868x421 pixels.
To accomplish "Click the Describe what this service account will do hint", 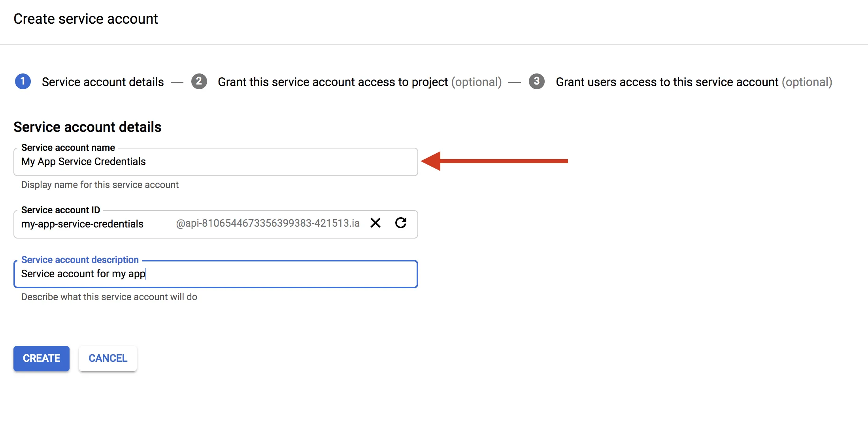I will pos(109,297).
